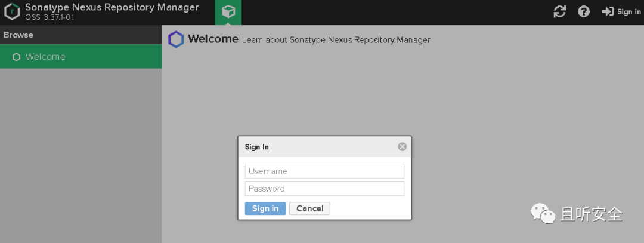Screen dimensions: 644x243
Task: Click the Welcome page hexagon icon
Action: click(x=176, y=39)
